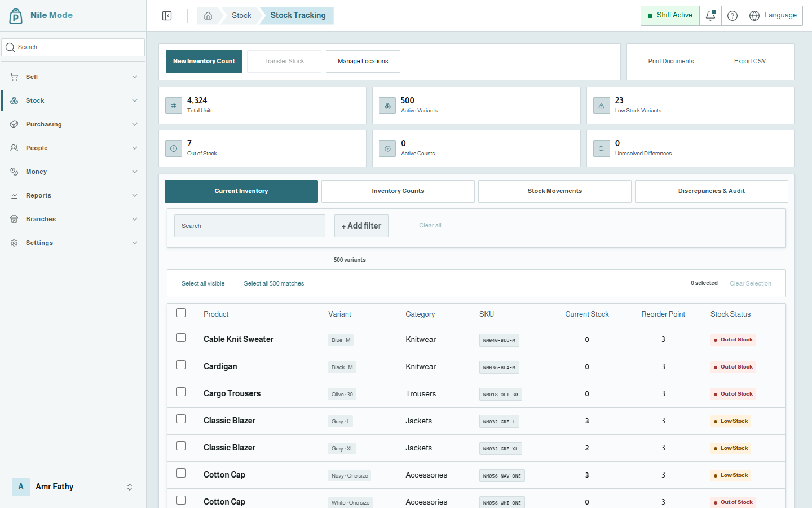Click the Nile Mode logo icon

16,16
